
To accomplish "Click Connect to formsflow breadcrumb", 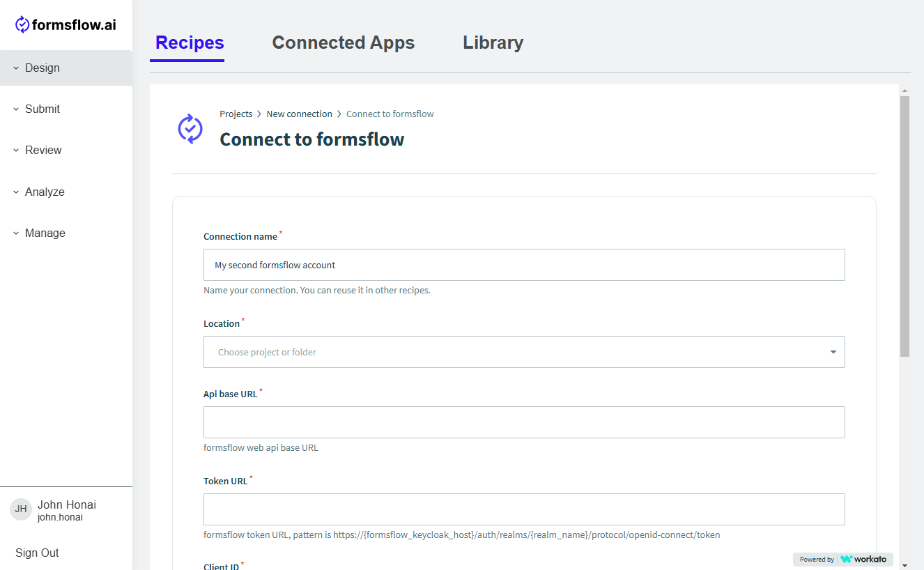I will coord(390,114).
